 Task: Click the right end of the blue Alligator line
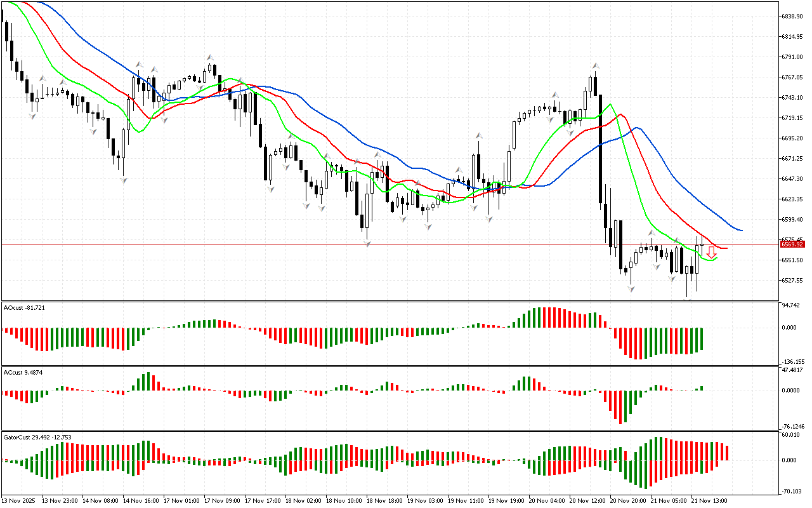pos(741,231)
